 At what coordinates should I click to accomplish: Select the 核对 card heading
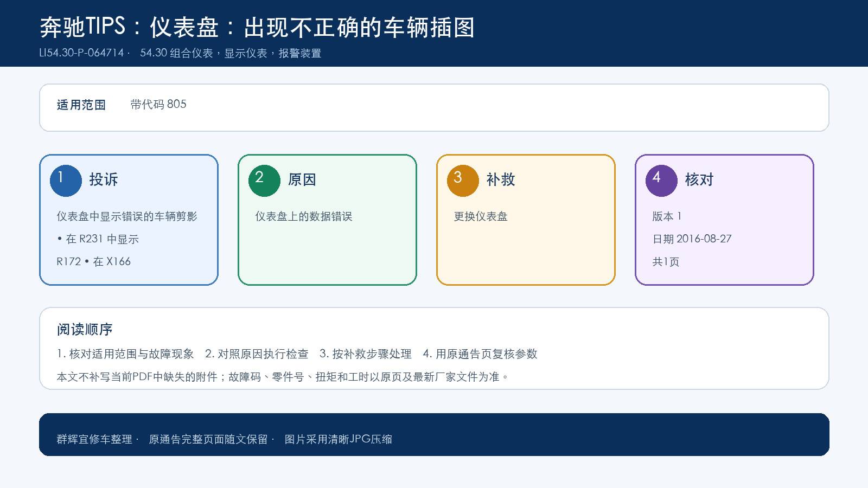coord(699,179)
